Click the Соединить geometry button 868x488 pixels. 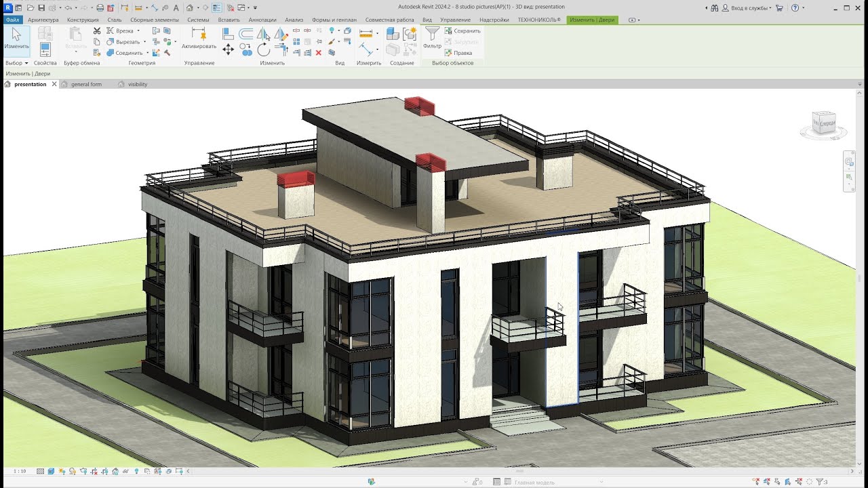pos(125,53)
